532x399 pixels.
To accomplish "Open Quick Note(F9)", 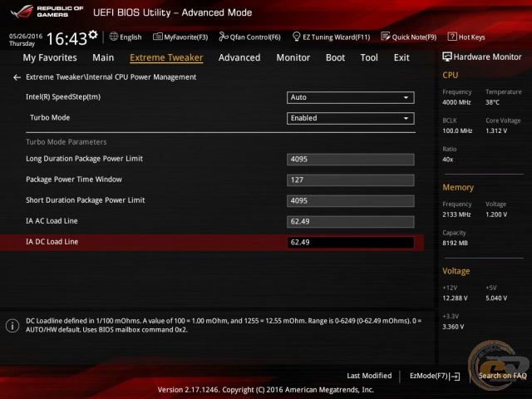I will pyautogui.click(x=414, y=37).
